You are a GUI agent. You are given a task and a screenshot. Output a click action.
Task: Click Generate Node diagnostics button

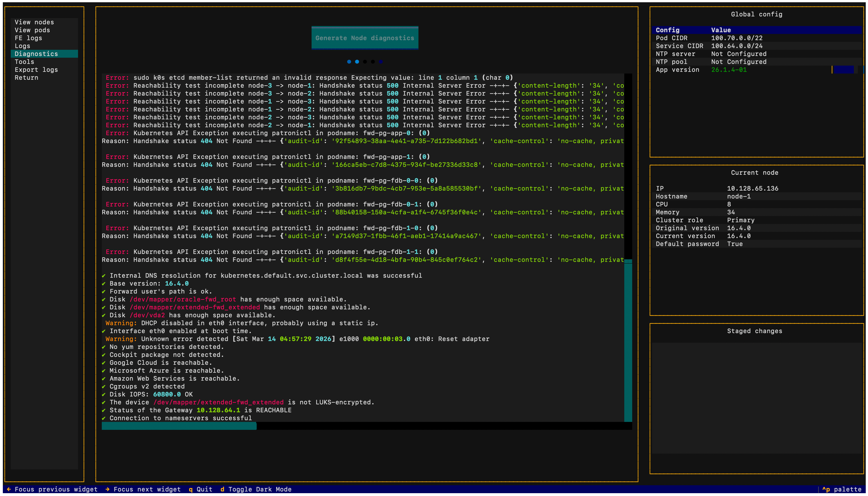coord(365,38)
